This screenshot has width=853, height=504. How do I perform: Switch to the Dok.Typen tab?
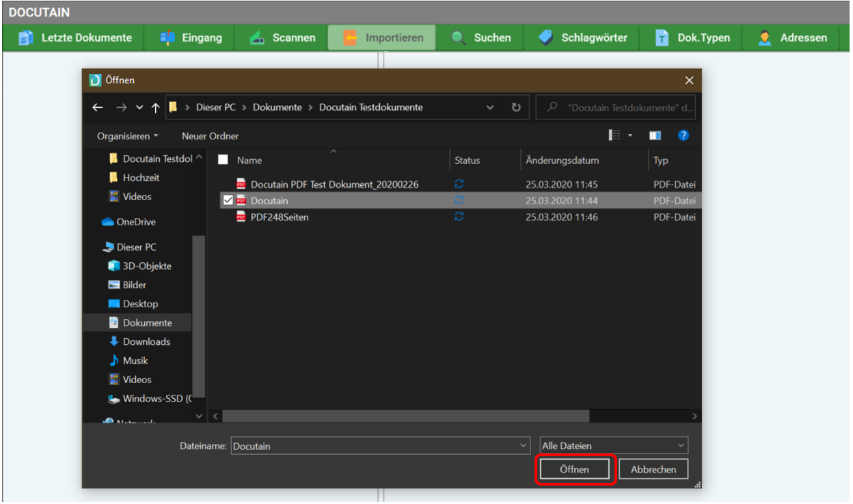(x=692, y=38)
